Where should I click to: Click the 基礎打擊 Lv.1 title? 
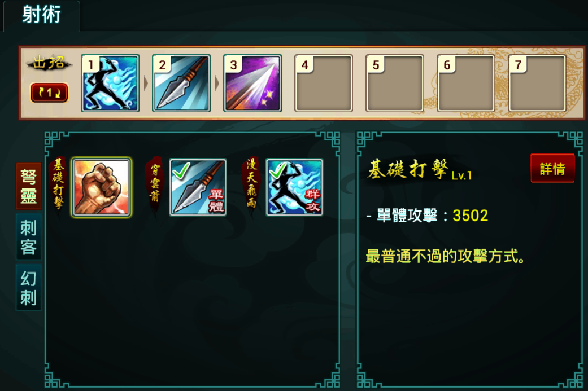[x=419, y=169]
